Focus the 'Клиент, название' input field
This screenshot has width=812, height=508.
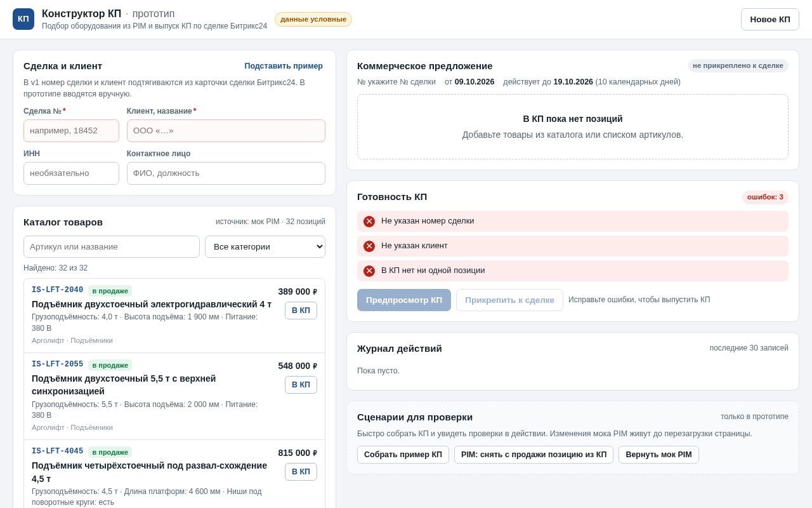point(226,131)
